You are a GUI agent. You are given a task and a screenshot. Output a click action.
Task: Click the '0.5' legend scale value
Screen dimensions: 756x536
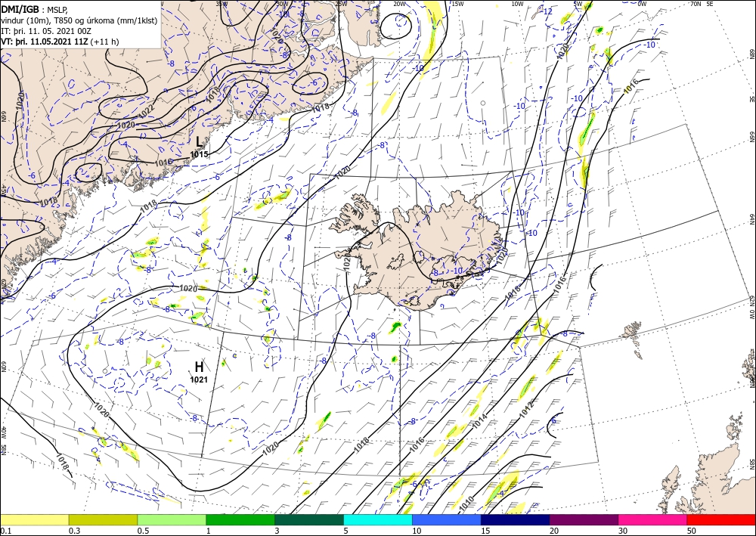pos(143,531)
